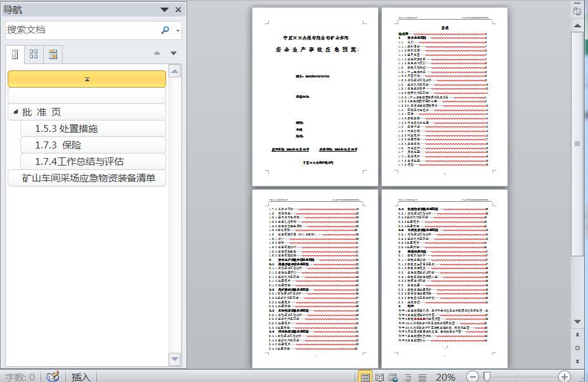588x382 pixels.
Task: Collapse the 批准页 heading in navigation tree
Action: [16, 112]
